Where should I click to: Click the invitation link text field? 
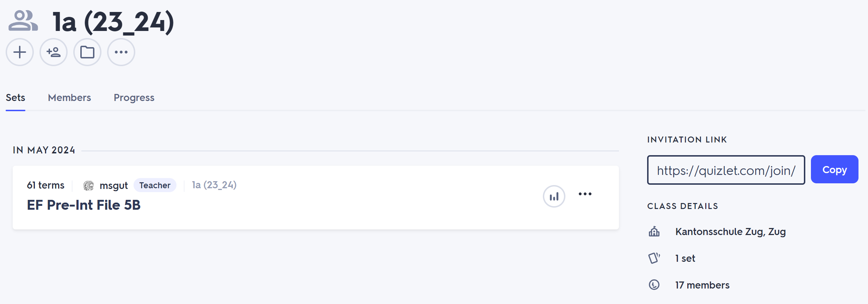[x=726, y=170]
